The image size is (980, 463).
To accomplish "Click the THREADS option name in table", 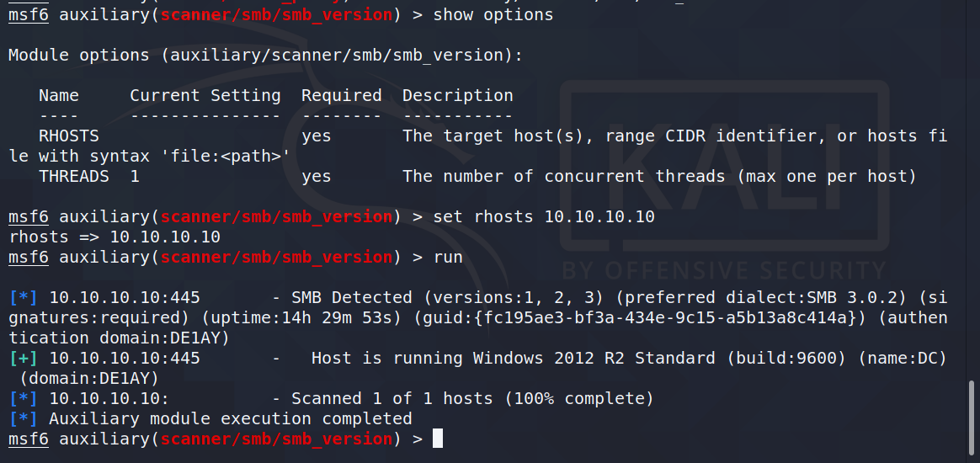I will coord(74,176).
